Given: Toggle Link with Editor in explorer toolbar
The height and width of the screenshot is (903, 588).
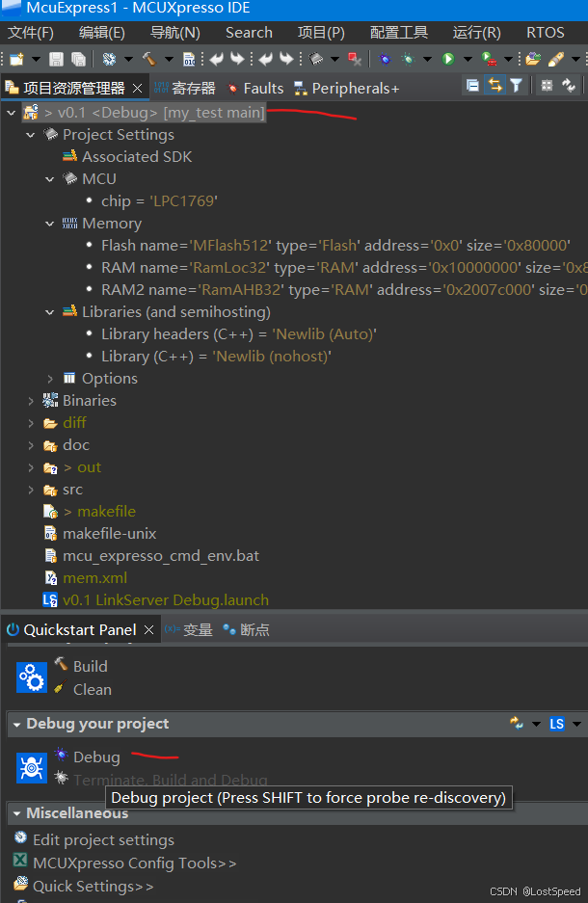Looking at the screenshot, I should pyautogui.click(x=494, y=86).
